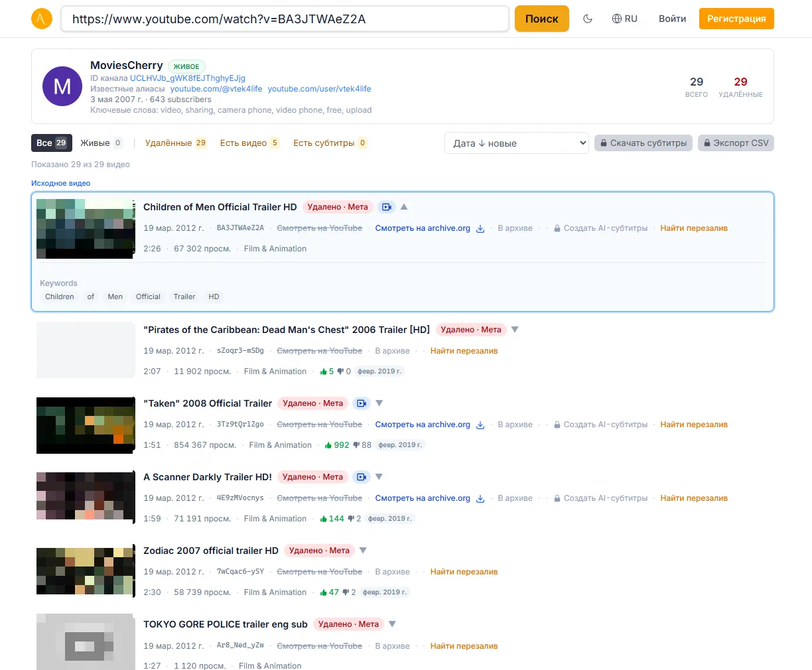Toggle dark mode moon icon
Screen dimensions: 812x670
[x=588, y=19]
